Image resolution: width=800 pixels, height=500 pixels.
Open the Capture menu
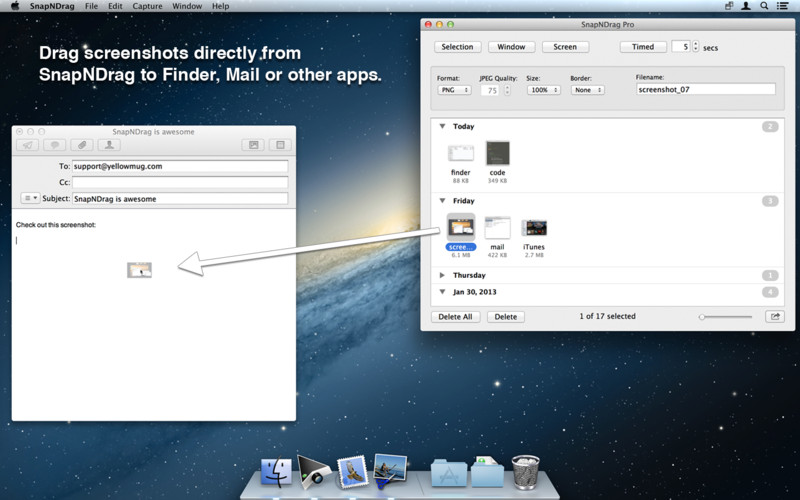click(147, 6)
